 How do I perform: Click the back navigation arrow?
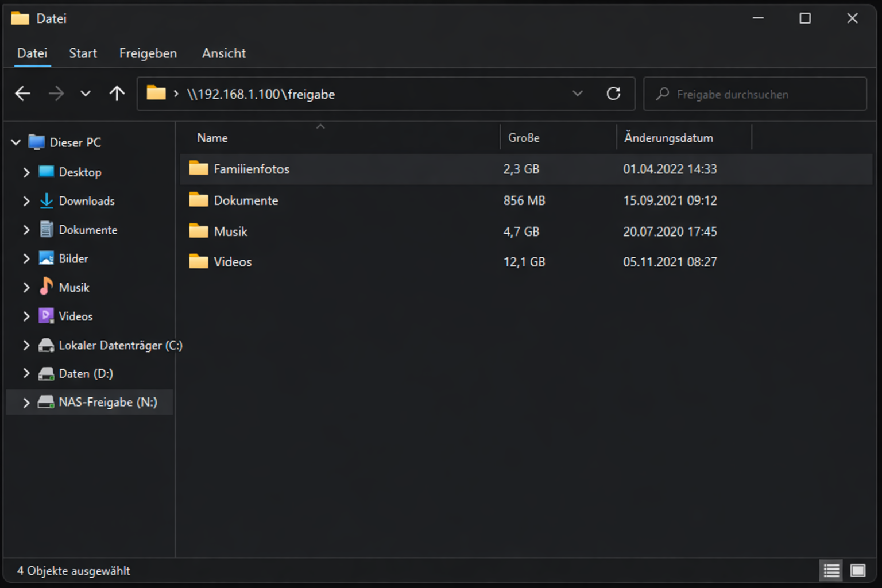pos(22,93)
